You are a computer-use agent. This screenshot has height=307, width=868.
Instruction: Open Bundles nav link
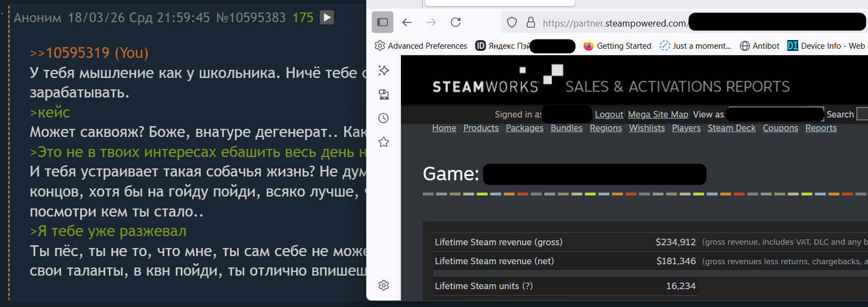(x=567, y=128)
